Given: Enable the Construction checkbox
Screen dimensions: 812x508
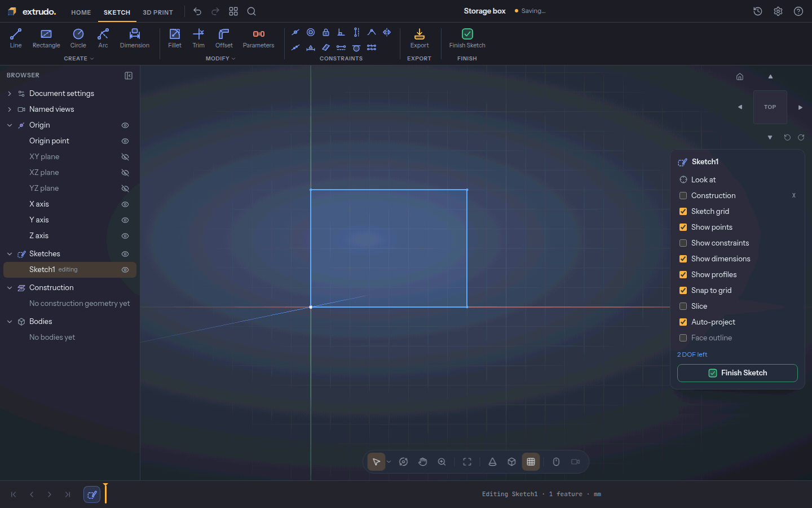Looking at the screenshot, I should tap(683, 196).
